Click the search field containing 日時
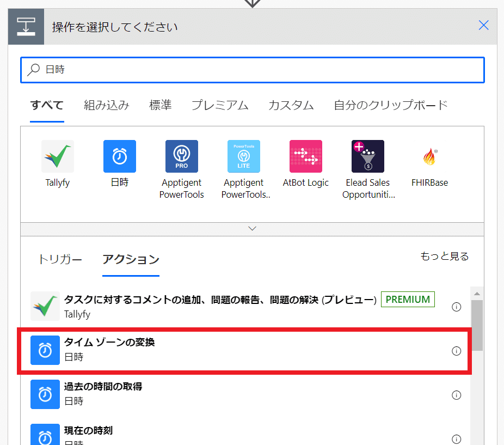Image resolution: width=504 pixels, height=445 pixels. tap(253, 70)
